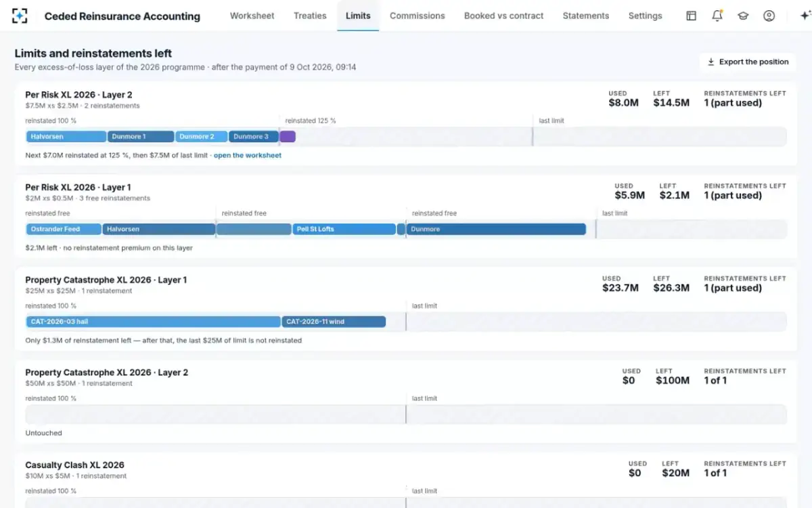Click the Ostrander Feed loss segment
Screen dimensions: 812x508
tap(64, 229)
